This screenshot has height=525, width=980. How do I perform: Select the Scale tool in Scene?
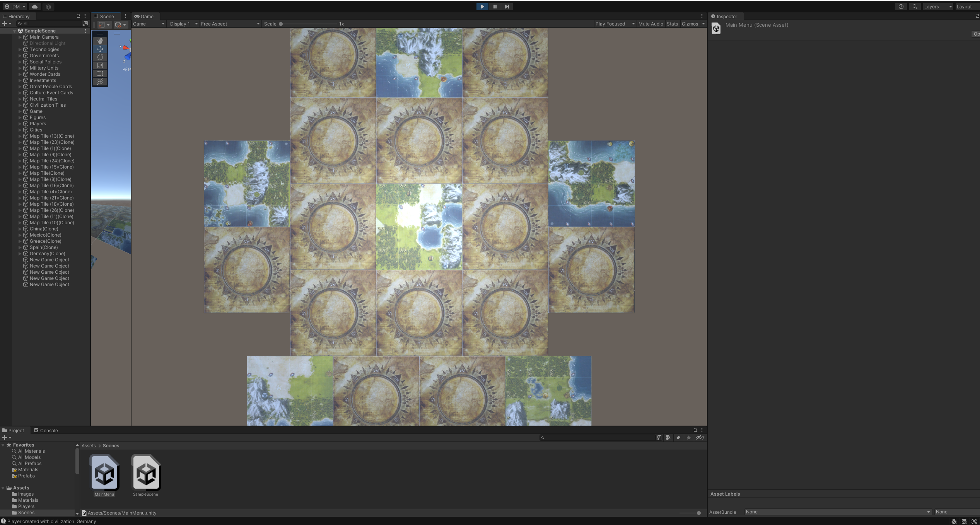pos(100,65)
